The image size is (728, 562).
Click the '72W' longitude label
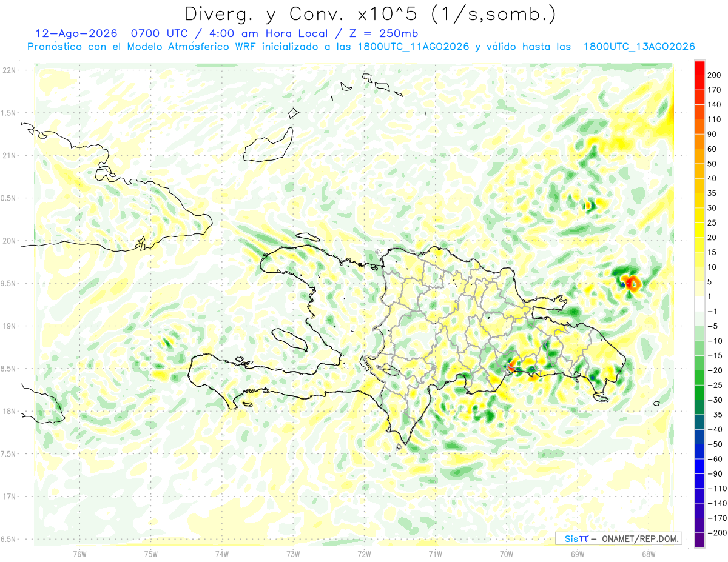[x=364, y=554]
